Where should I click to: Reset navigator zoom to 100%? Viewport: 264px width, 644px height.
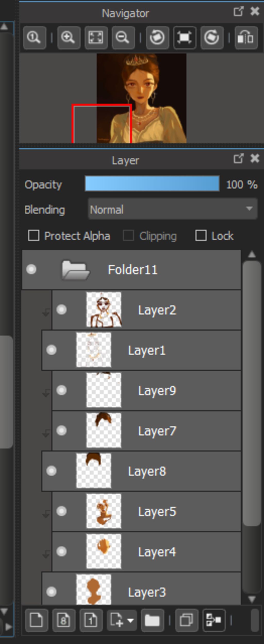pos(35,38)
